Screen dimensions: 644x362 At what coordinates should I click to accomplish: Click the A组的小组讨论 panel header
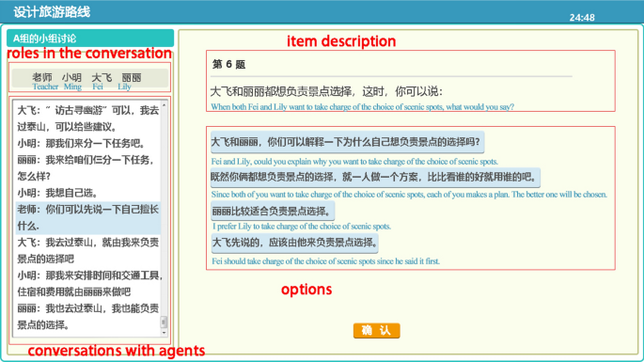90,39
